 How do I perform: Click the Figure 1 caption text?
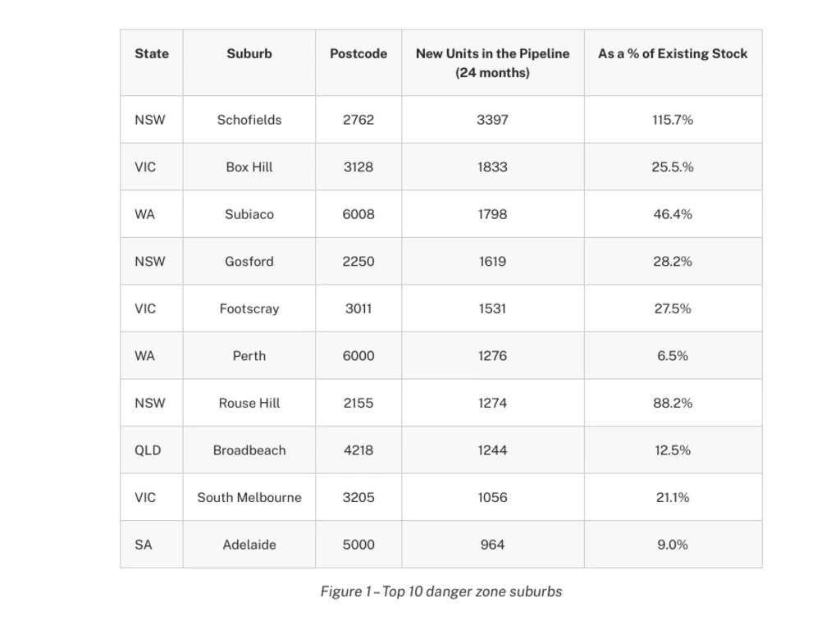(x=441, y=591)
